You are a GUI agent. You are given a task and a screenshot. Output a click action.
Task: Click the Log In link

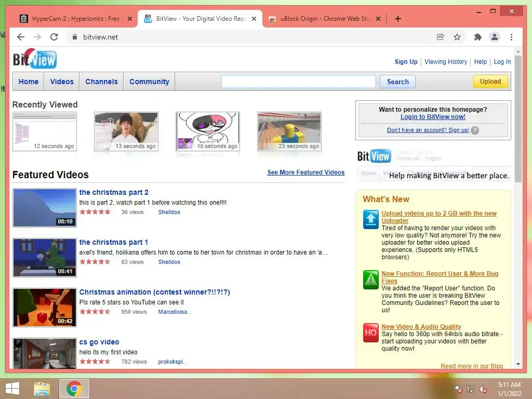point(502,62)
